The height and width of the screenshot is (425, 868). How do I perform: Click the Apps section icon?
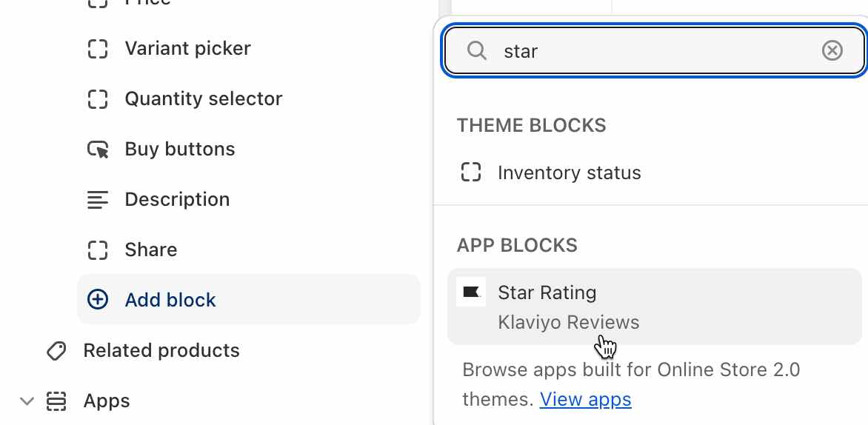56,401
